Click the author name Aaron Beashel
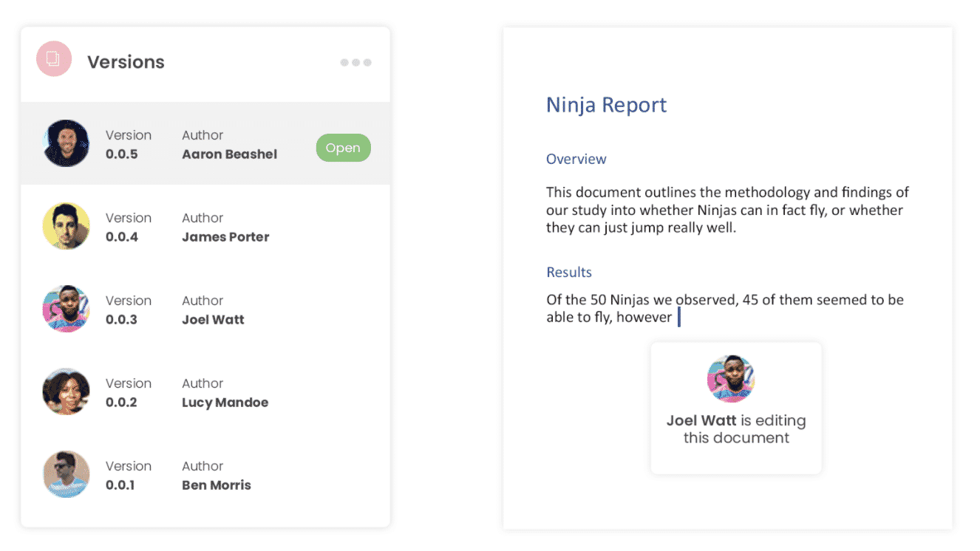The height and width of the screenshot is (551, 980). pyautogui.click(x=229, y=154)
